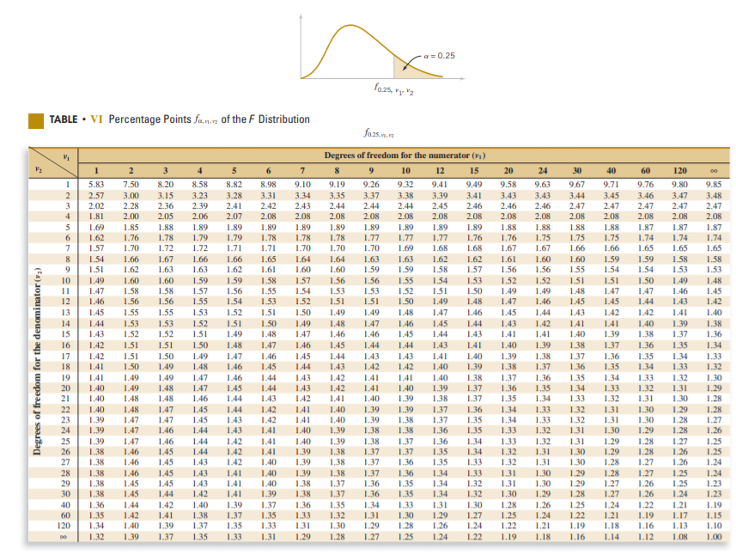Click row label 1 in the denominator column

coord(67,183)
